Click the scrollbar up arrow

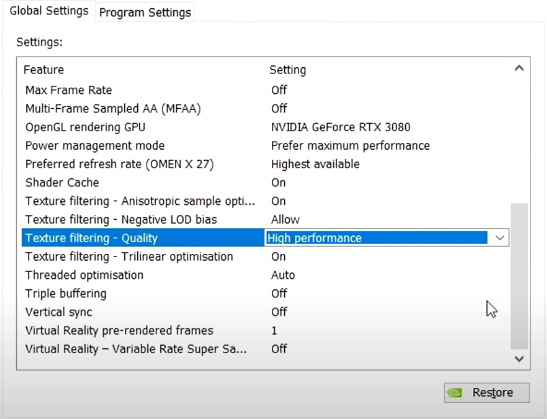click(x=519, y=68)
